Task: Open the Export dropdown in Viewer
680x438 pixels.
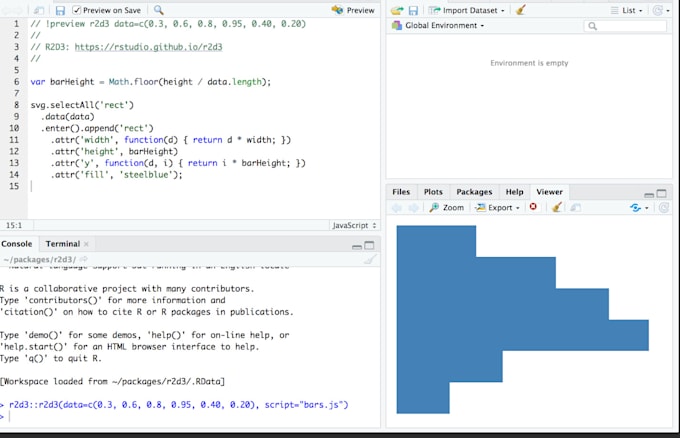Action: pos(497,208)
